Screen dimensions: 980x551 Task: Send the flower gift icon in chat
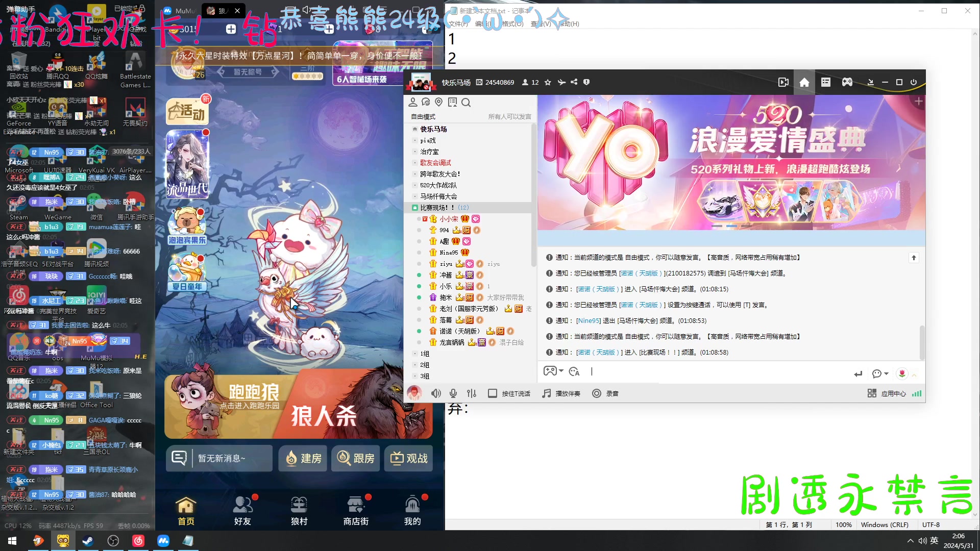click(902, 373)
